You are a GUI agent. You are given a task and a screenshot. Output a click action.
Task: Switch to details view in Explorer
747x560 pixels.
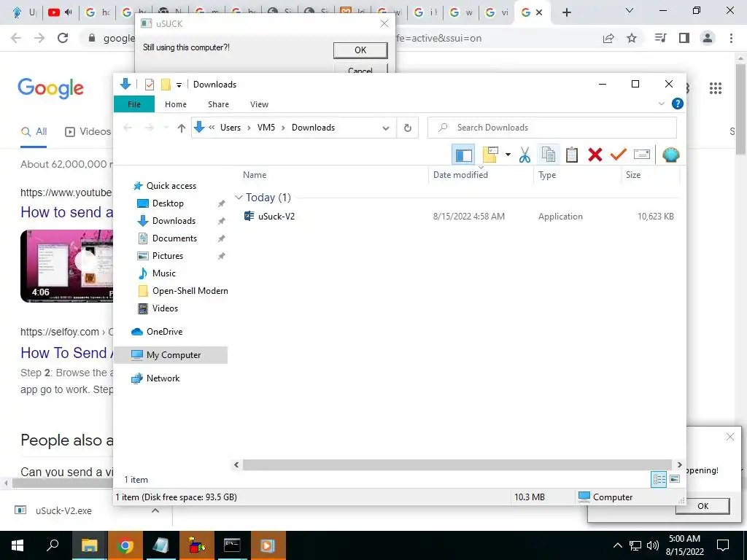pyautogui.click(x=659, y=479)
